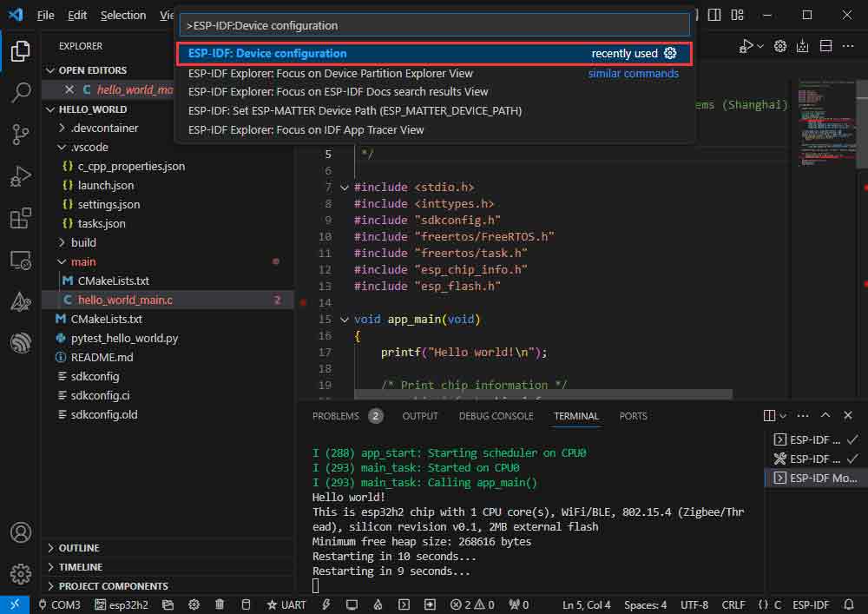
Task: Open the Search view in activity bar
Action: tap(21, 92)
